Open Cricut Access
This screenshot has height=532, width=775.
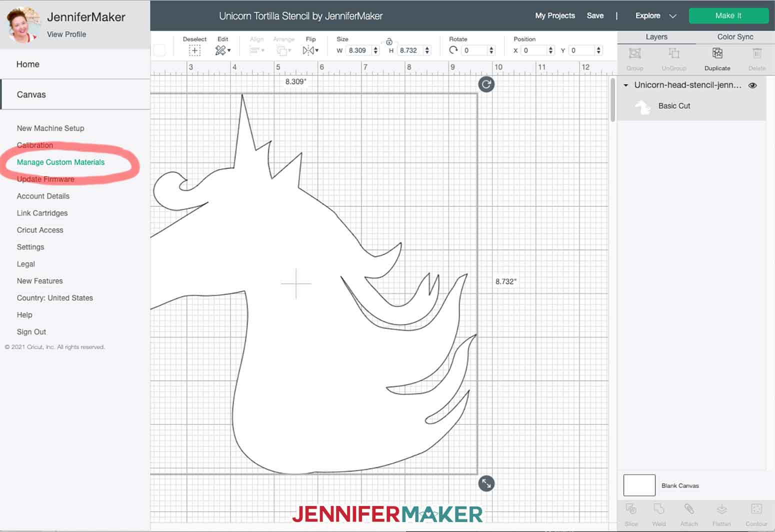pyautogui.click(x=40, y=230)
